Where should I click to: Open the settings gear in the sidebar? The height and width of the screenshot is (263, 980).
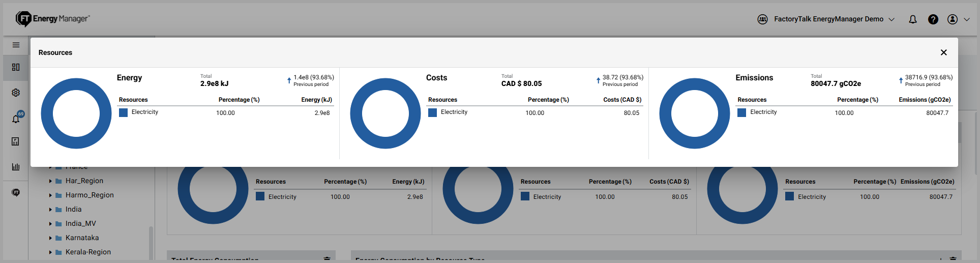point(16,93)
